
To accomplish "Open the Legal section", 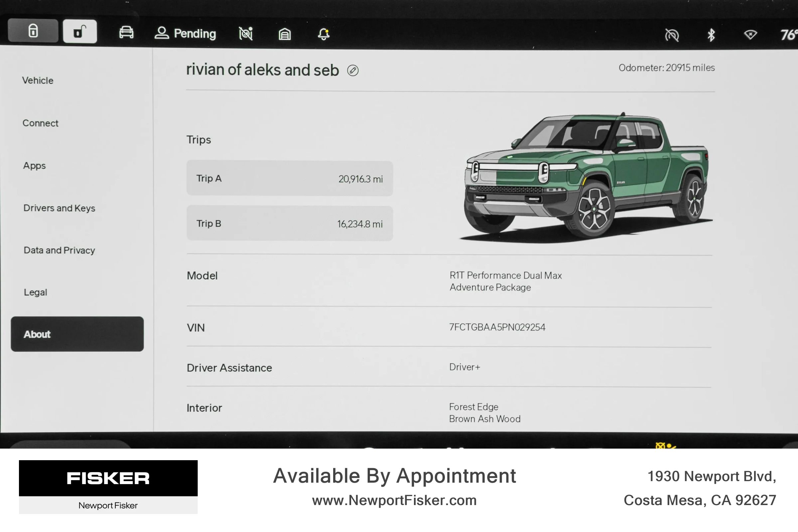I will coord(35,292).
